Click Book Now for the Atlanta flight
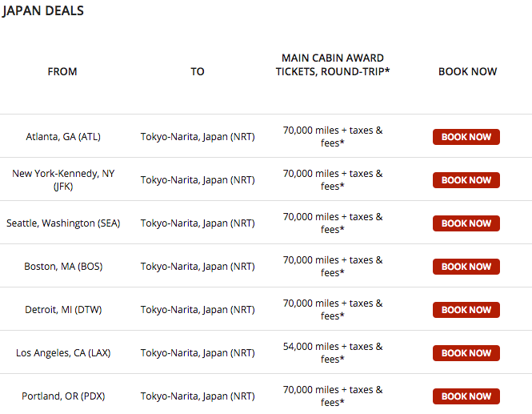 (466, 137)
